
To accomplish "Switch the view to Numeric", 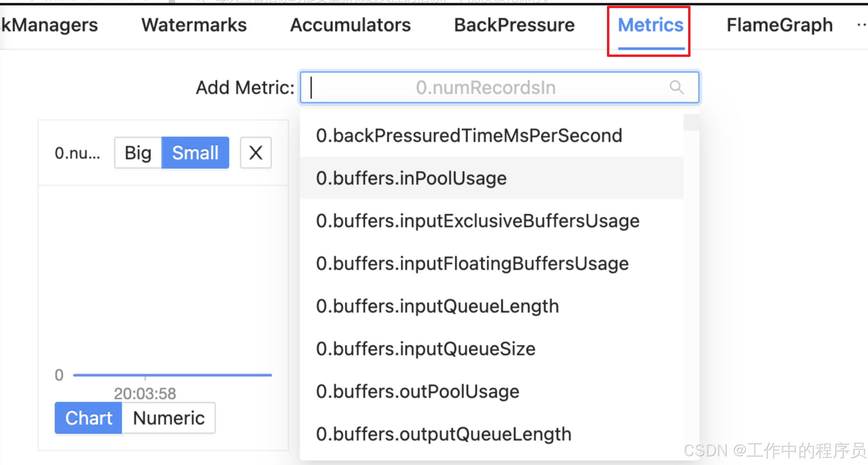I will pos(168,418).
